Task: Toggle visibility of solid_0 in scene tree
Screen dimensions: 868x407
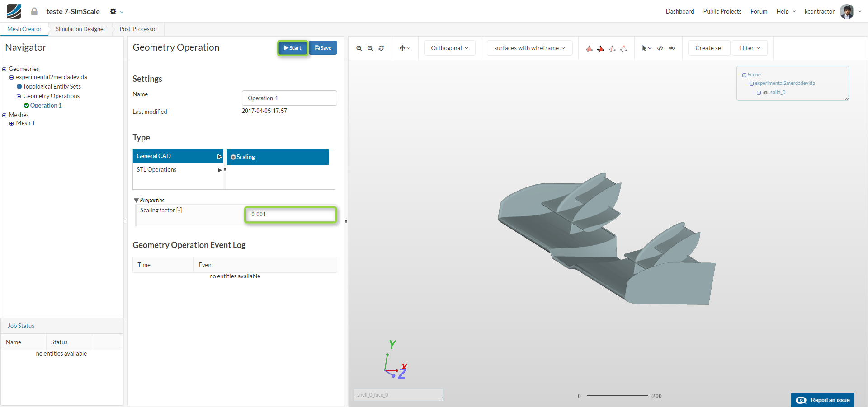Action: pos(766,93)
